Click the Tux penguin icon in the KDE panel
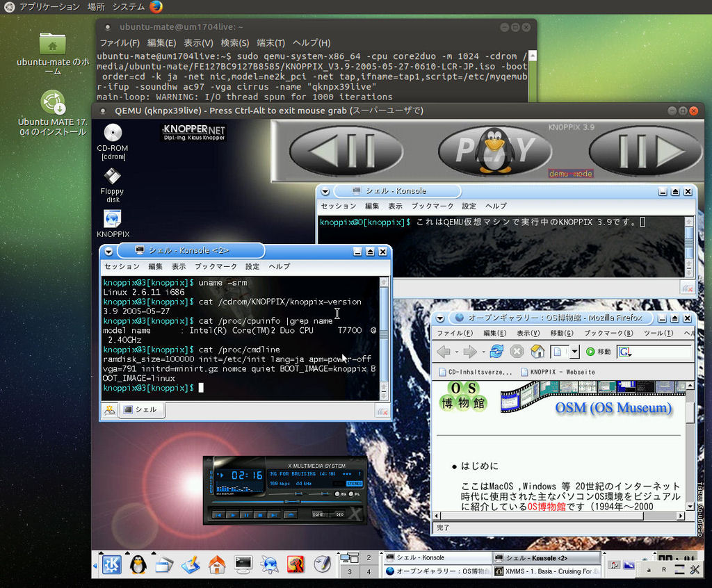Screen dimensions: 712x588 (138, 565)
